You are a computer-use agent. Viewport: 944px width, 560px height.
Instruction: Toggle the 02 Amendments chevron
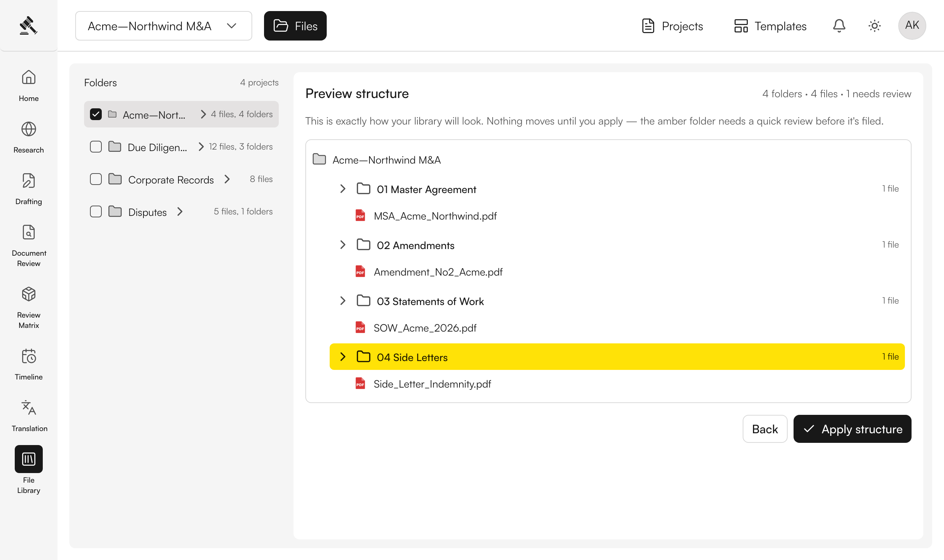coord(343,245)
